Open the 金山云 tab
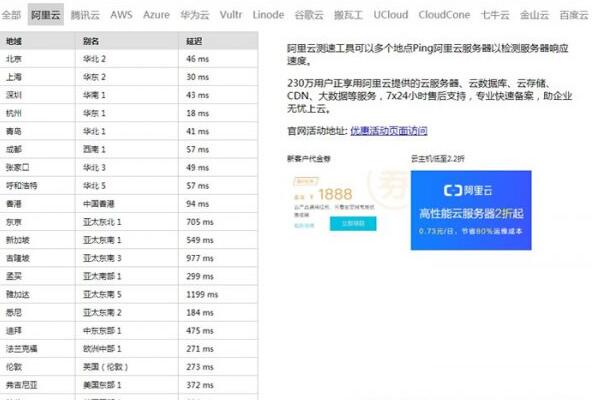 tap(534, 15)
